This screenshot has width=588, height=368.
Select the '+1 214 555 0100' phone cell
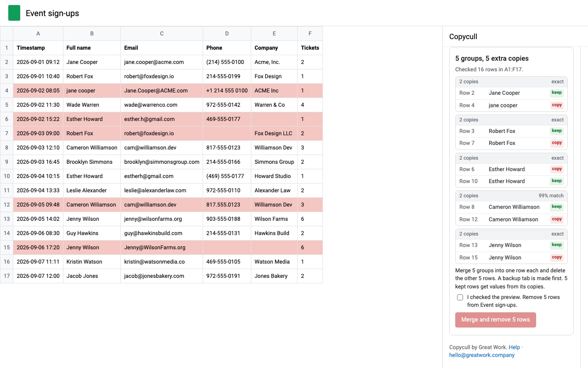click(227, 91)
